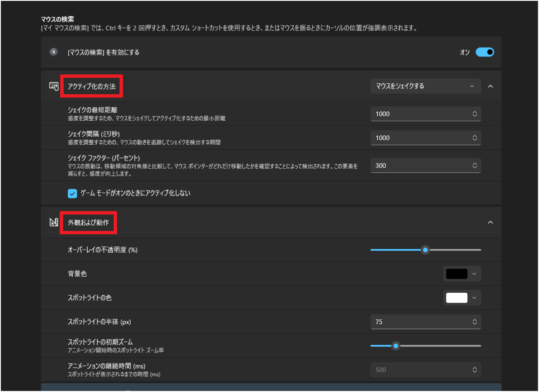
Task: Click the シェイク間隔 spinner arrows
Action: [x=475, y=138]
